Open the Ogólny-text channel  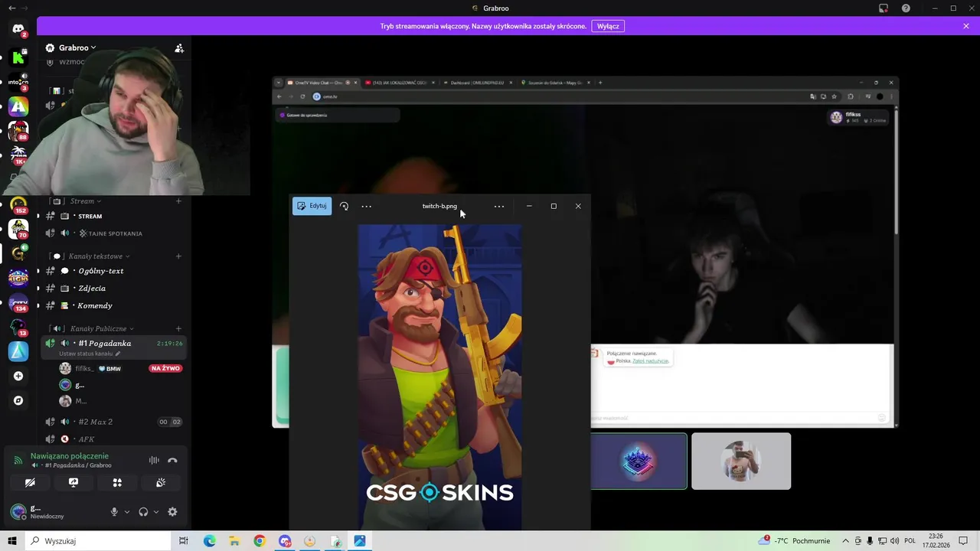click(113, 271)
